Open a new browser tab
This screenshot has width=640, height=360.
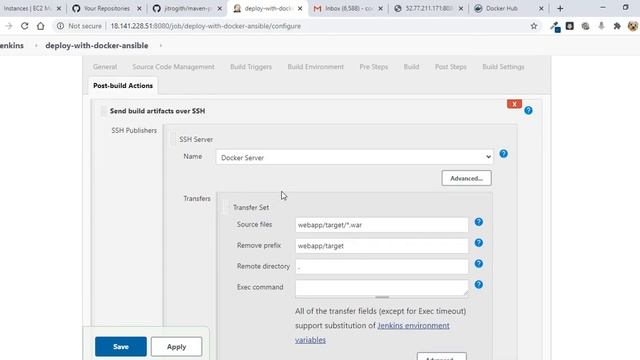pos(560,8)
